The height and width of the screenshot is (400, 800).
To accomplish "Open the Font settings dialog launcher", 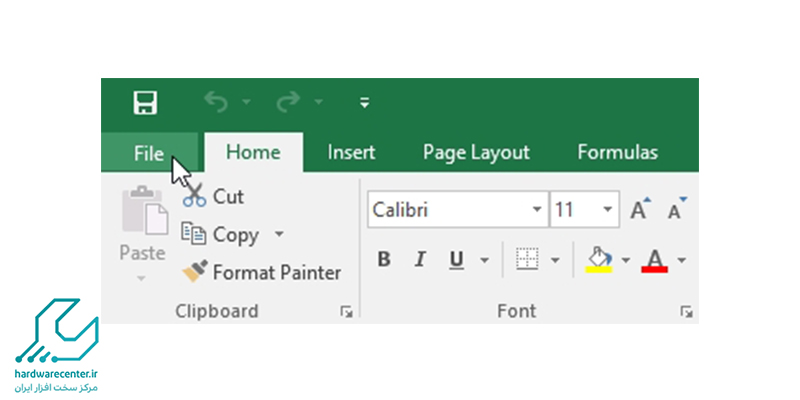I will pyautogui.click(x=686, y=312).
